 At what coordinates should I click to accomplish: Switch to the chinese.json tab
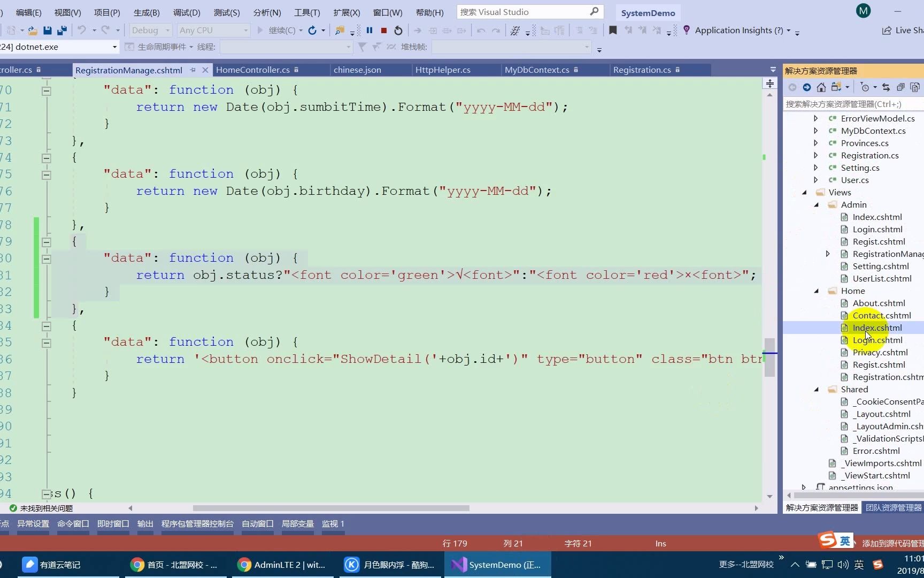pyautogui.click(x=357, y=70)
